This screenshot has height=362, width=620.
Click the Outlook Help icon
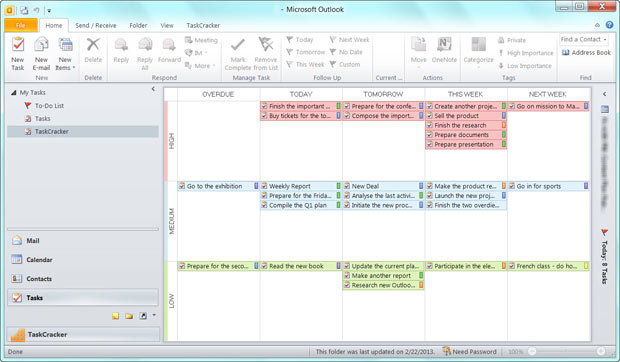[609, 25]
